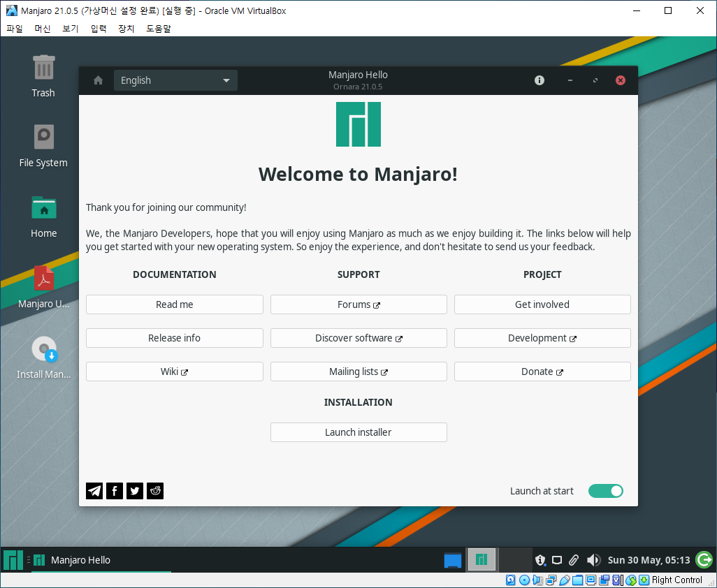
Task: Click the VirtualBox network status icon
Action: [551, 580]
